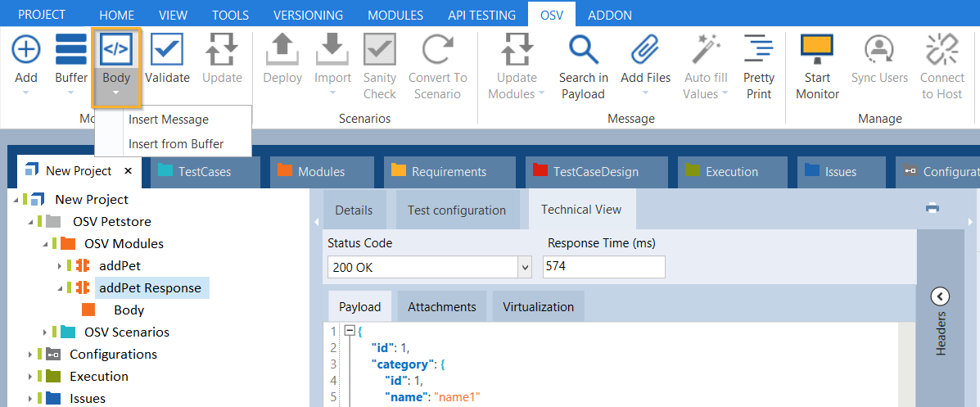The image size is (980, 407).
Task: Open the Virtualization tab
Action: [x=538, y=306]
